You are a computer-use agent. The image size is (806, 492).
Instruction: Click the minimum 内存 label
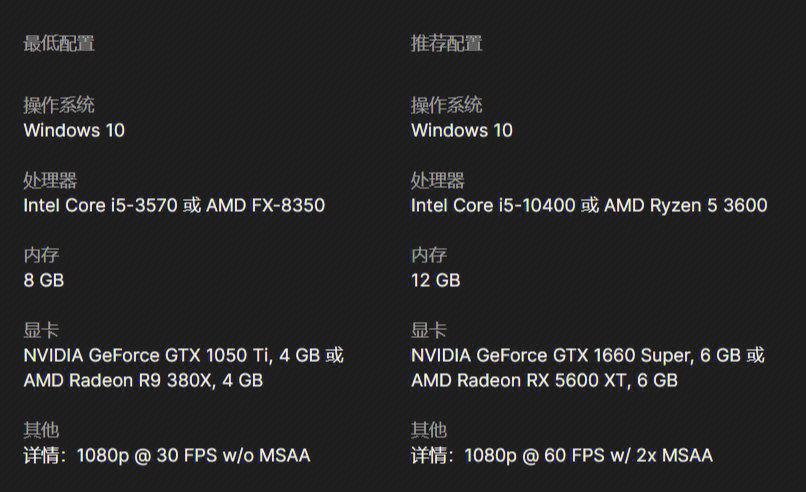pyautogui.click(x=42, y=255)
